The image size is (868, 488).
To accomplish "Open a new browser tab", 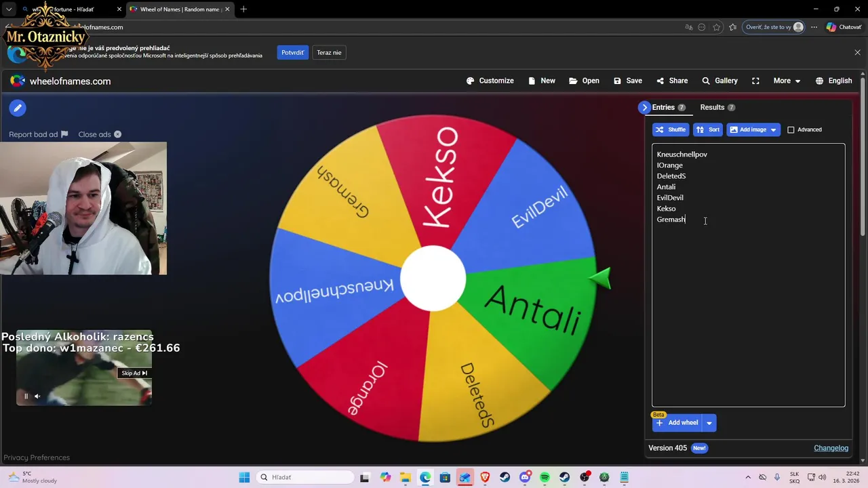I will coord(243,9).
